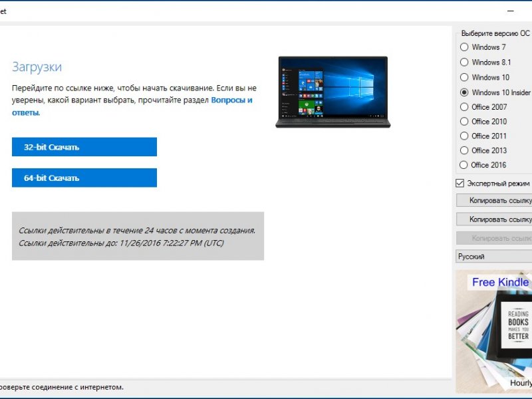Click the status bar message about соединение с интернетом

click(x=62, y=387)
